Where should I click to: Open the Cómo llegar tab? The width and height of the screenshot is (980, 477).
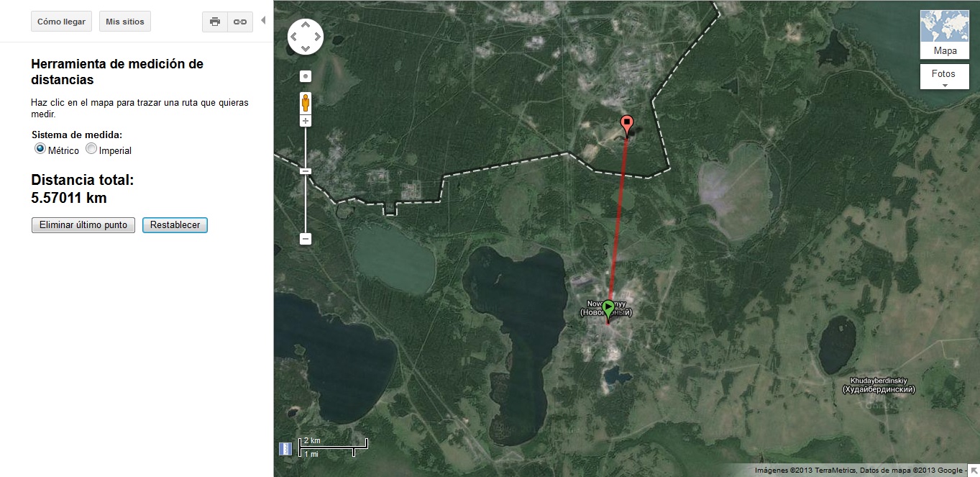[x=61, y=22]
